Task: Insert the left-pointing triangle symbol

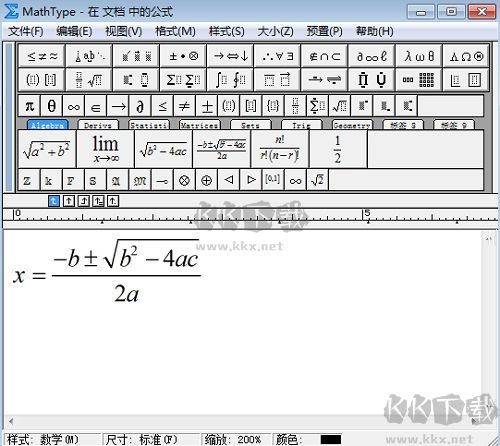Action: (229, 180)
